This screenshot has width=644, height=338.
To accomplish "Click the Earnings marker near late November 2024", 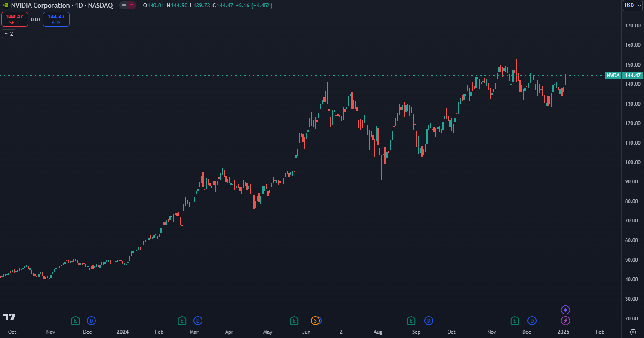I will (515, 320).
